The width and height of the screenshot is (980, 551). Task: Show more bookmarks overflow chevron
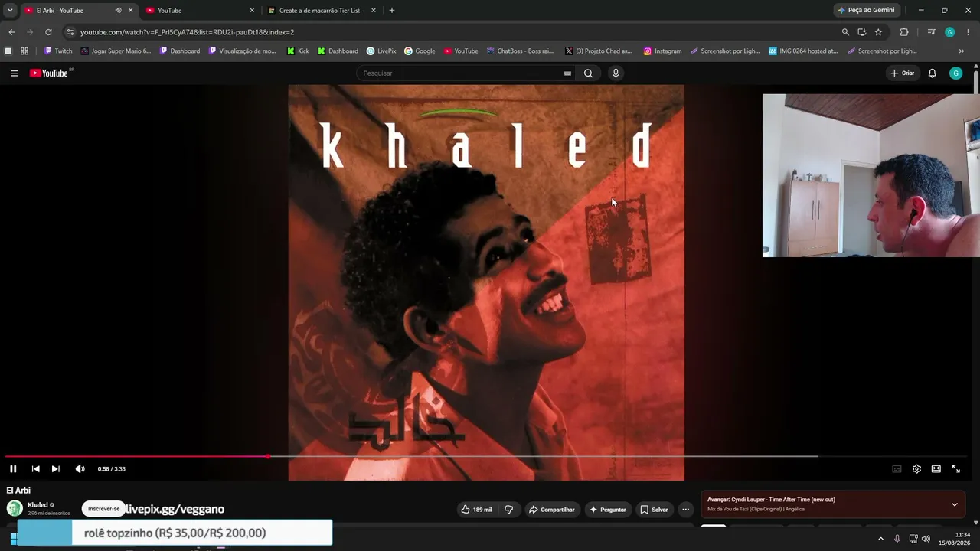(x=962, y=51)
